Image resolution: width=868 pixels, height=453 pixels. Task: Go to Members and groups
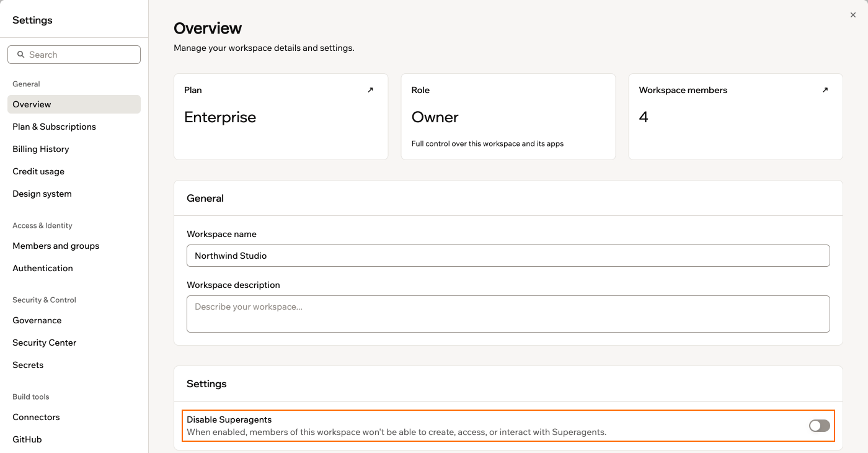(74, 246)
